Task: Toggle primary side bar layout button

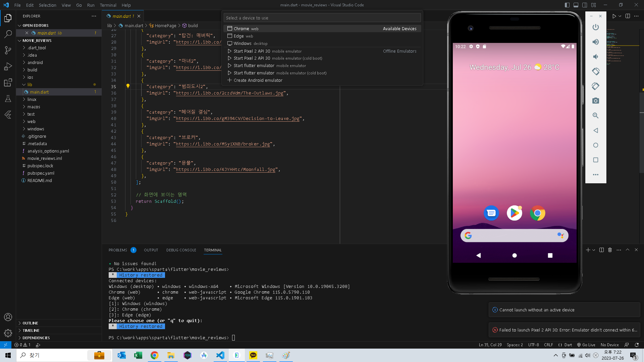Action: [567, 5]
